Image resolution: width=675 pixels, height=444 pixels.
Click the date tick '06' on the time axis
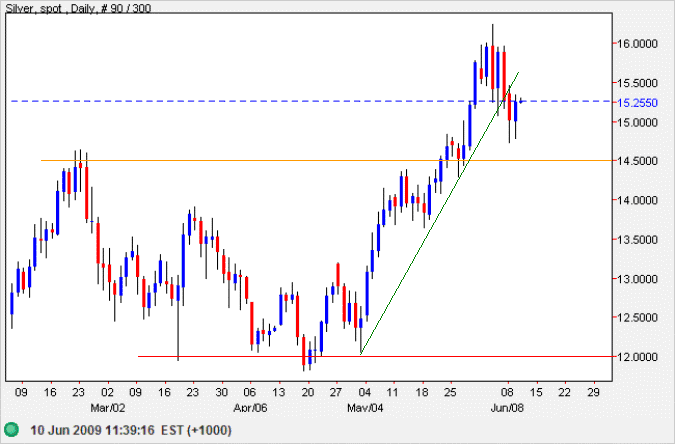coord(250,392)
